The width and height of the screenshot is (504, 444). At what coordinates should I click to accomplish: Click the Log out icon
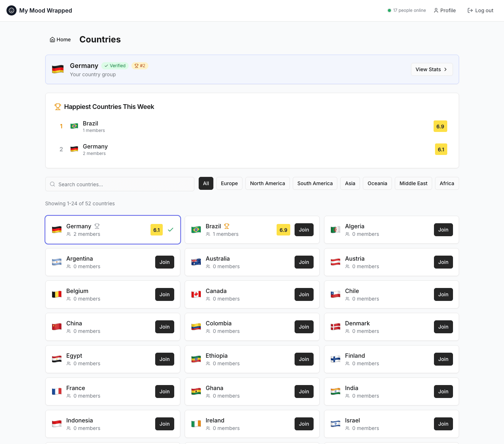pyautogui.click(x=470, y=10)
